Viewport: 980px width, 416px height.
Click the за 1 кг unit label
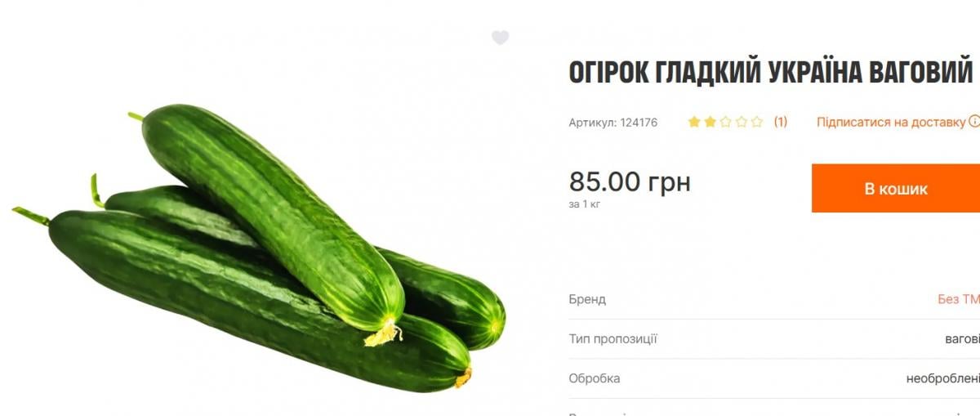point(585,204)
